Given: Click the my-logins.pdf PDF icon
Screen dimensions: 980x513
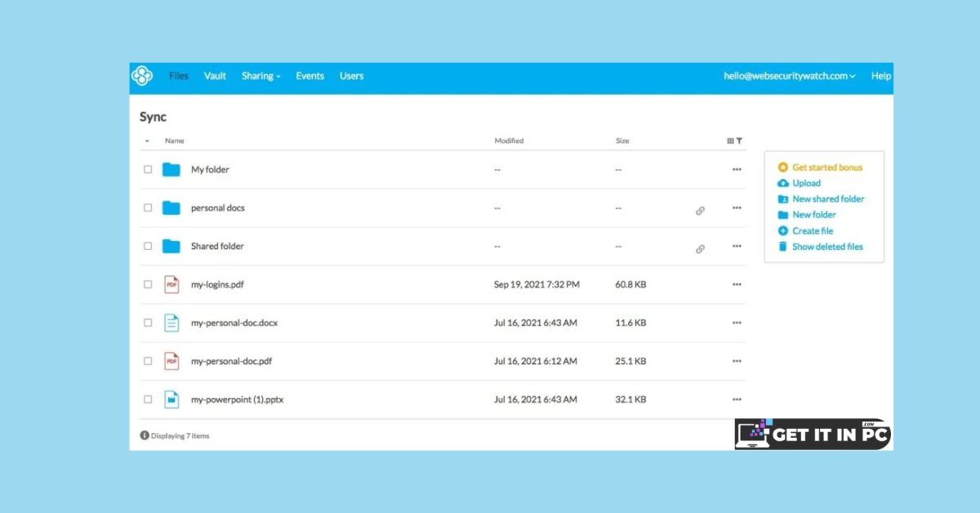Looking at the screenshot, I should pyautogui.click(x=171, y=284).
